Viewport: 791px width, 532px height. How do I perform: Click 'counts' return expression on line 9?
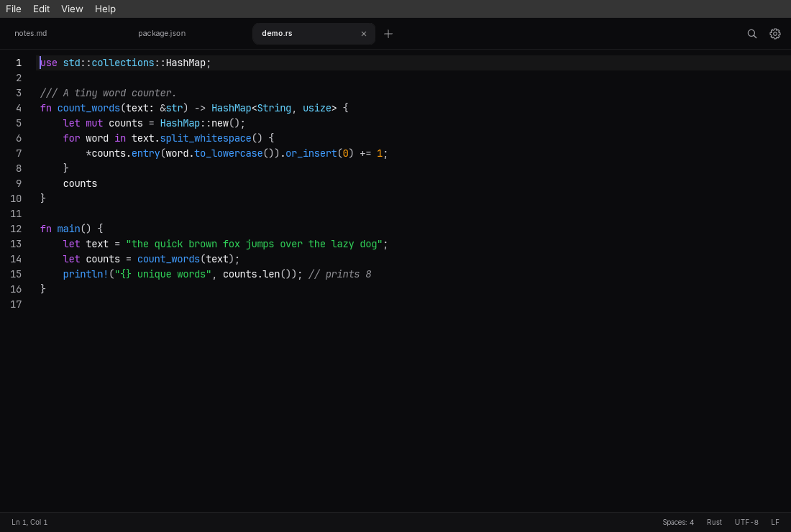[81, 184]
